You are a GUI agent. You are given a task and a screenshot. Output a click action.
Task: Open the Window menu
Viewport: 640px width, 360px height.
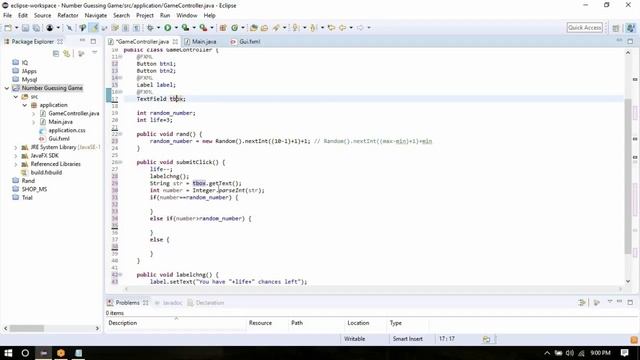tap(187, 15)
